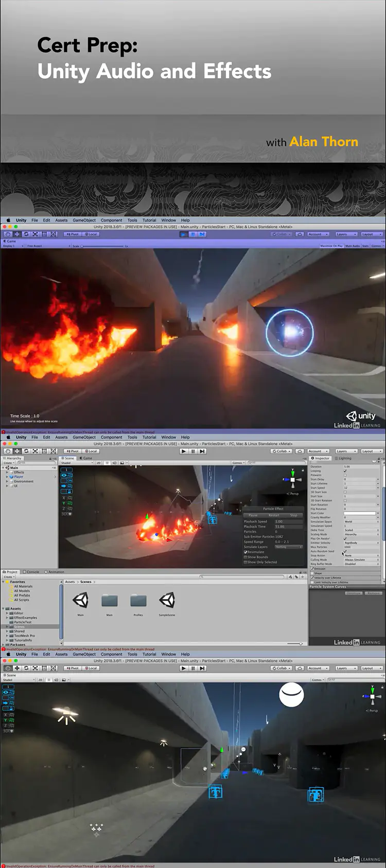Open the Culling Mode Always Simulate dropdown
386x868 pixels.
click(361, 559)
